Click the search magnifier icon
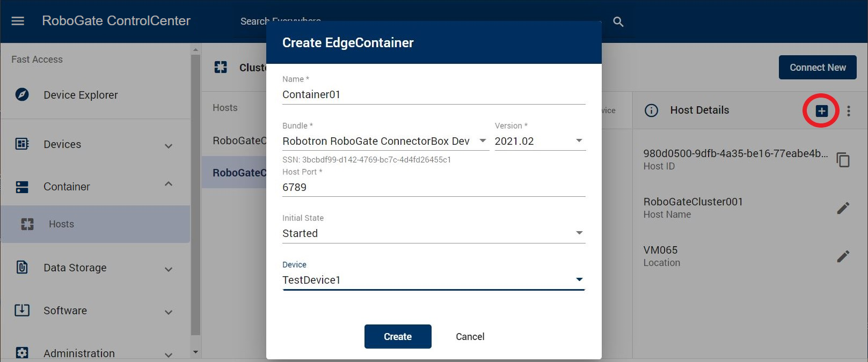 [x=618, y=22]
